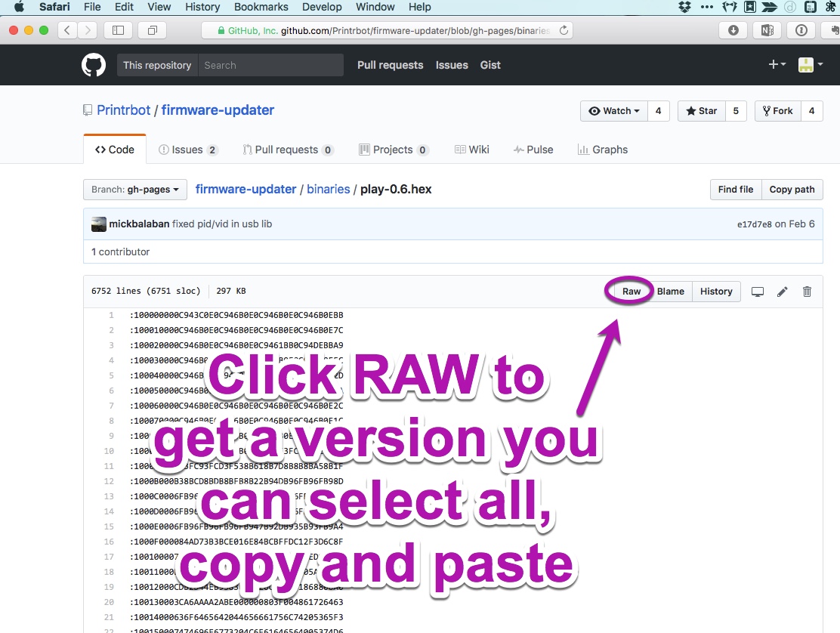
Task: Click the stargazers count 5
Action: [x=736, y=111]
